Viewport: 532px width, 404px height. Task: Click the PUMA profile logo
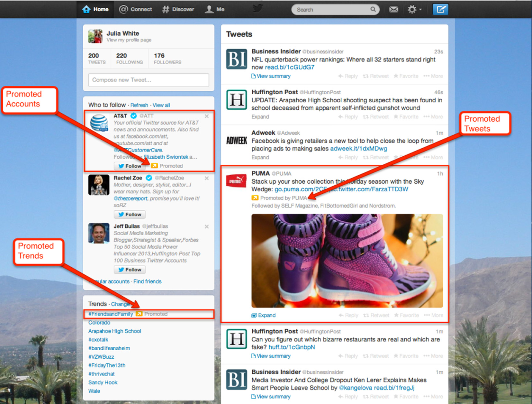click(236, 181)
